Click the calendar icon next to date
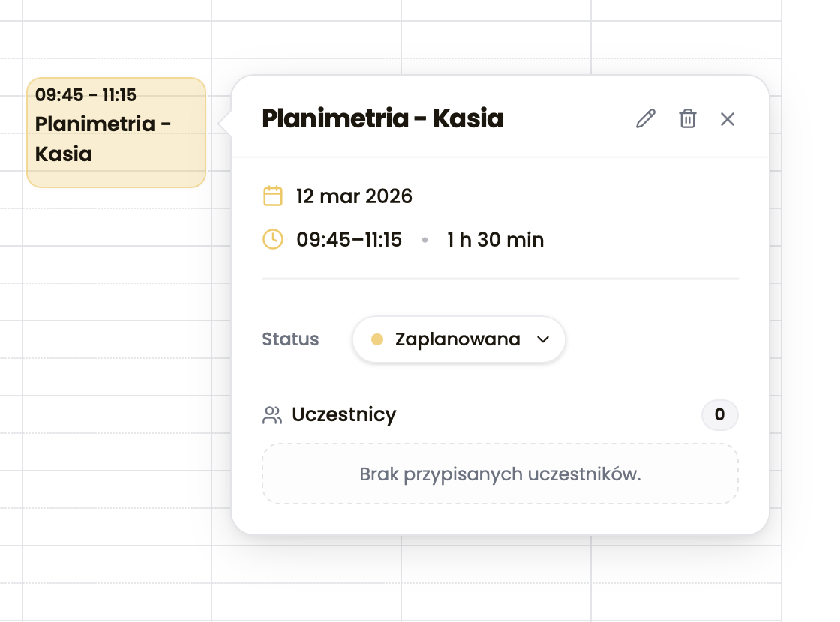This screenshot has height=622, width=840. [272, 195]
